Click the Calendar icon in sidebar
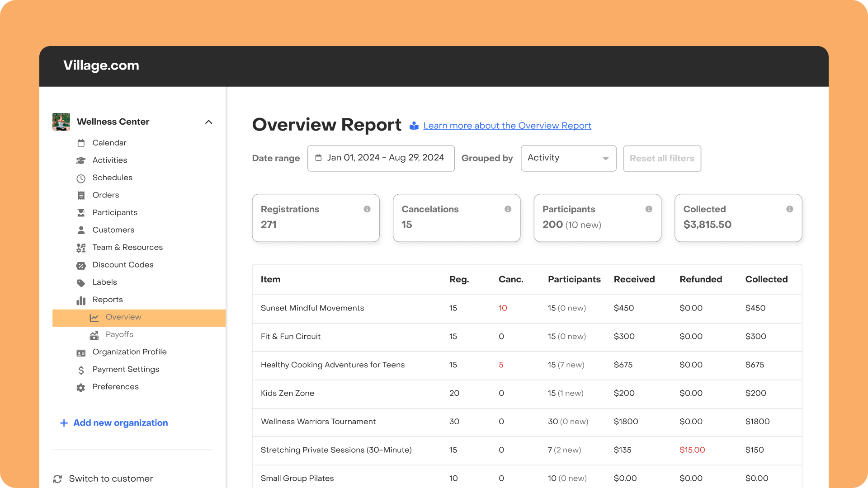Image resolution: width=868 pixels, height=488 pixels. pos(81,143)
